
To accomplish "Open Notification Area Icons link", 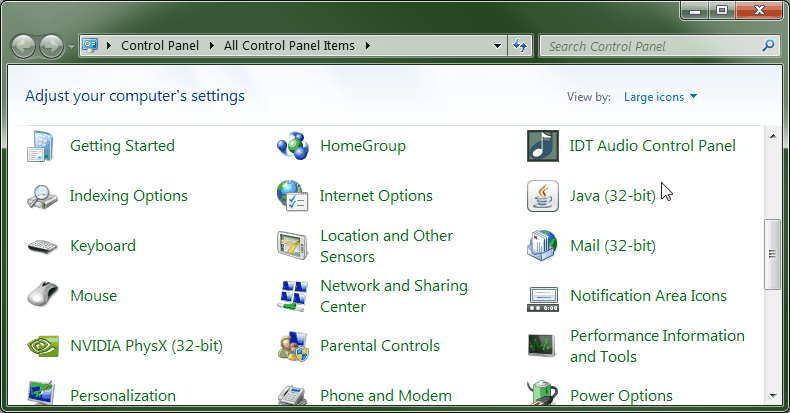I will (648, 296).
